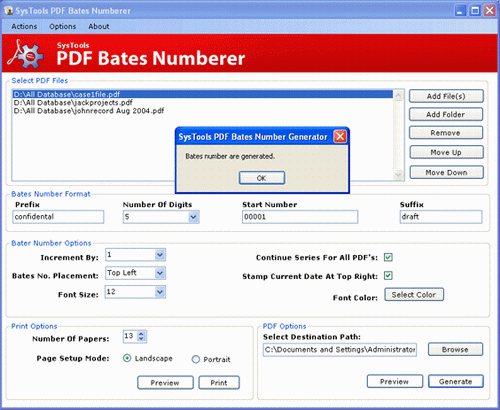Image resolution: width=500 pixels, height=410 pixels.
Task: Select the Portrait page setup mode
Action: (x=196, y=359)
